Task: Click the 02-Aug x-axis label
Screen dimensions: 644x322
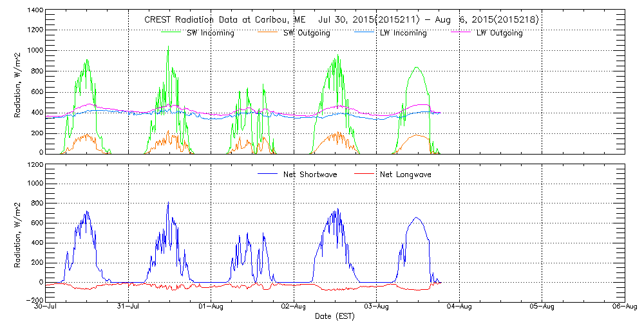Action: pyautogui.click(x=294, y=307)
